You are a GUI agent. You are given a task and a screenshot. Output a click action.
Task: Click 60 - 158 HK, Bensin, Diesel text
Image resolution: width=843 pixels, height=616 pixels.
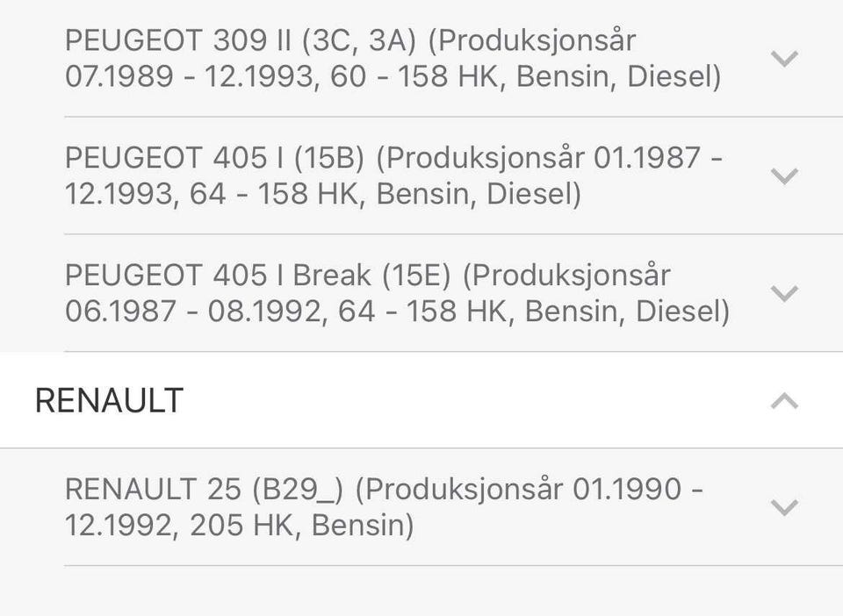click(x=525, y=77)
